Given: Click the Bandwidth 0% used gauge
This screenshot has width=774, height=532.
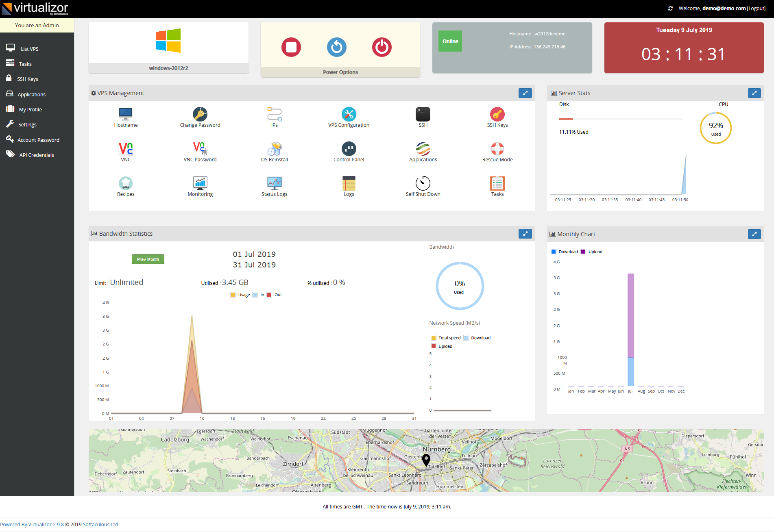Looking at the screenshot, I should [460, 286].
